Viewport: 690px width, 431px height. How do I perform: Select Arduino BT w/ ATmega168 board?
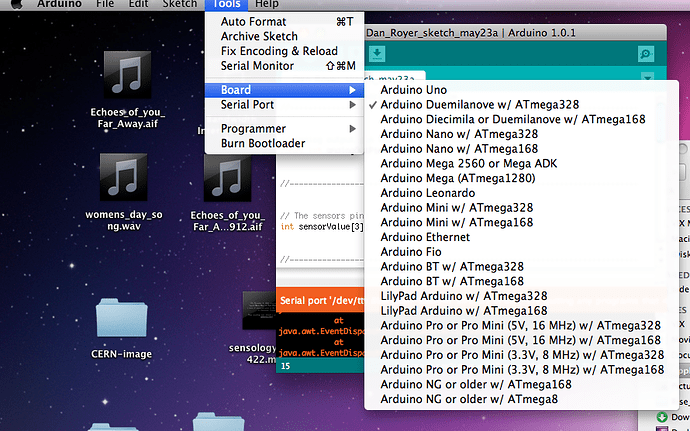coord(522,281)
